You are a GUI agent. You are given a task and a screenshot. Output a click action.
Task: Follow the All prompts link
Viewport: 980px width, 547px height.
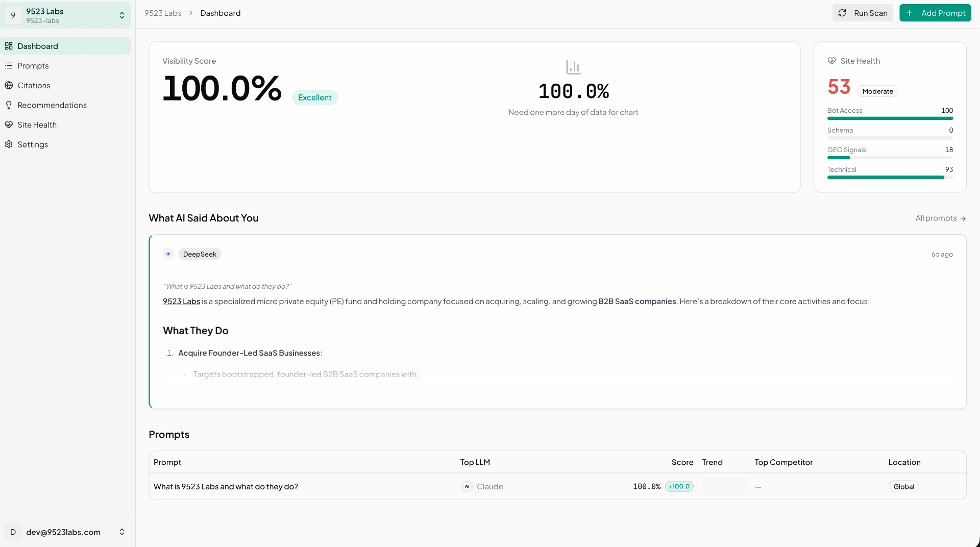click(940, 218)
